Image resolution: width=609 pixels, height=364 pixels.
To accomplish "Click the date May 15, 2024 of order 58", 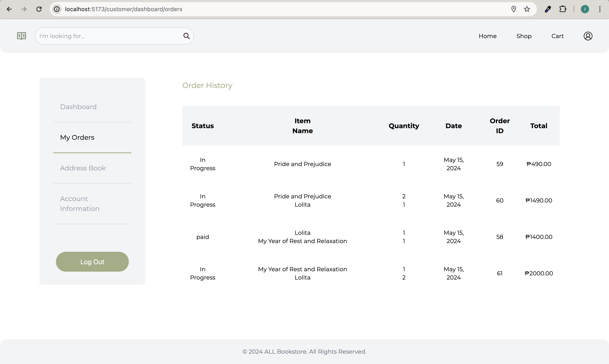I will click(454, 237).
